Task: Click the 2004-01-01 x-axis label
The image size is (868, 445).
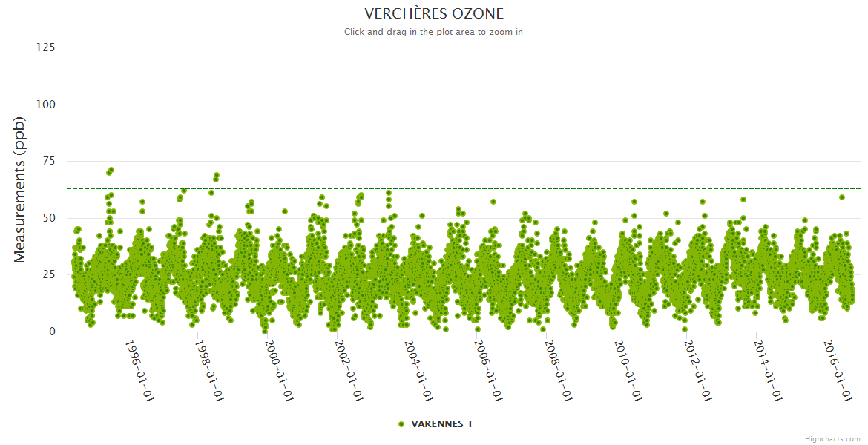Action: pos(418,371)
